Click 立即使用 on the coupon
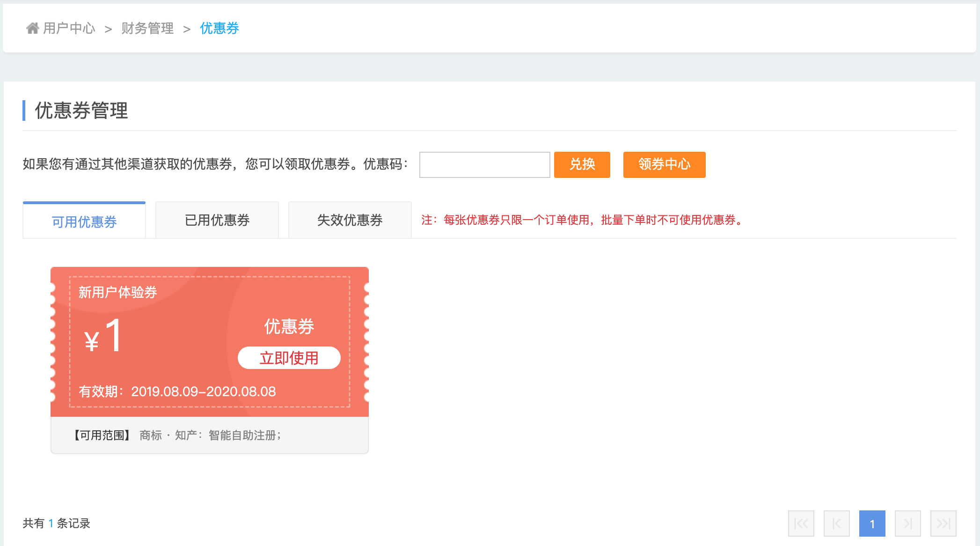Viewport: 980px width, 546px height. 289,358
